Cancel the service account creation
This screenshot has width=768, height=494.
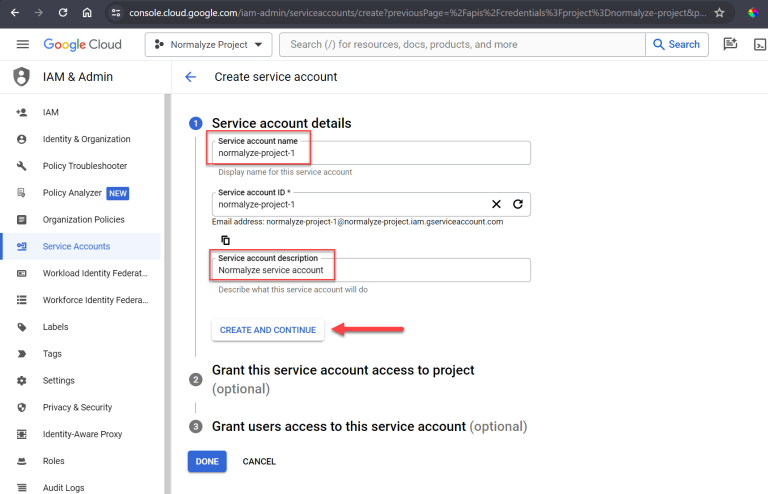point(259,461)
